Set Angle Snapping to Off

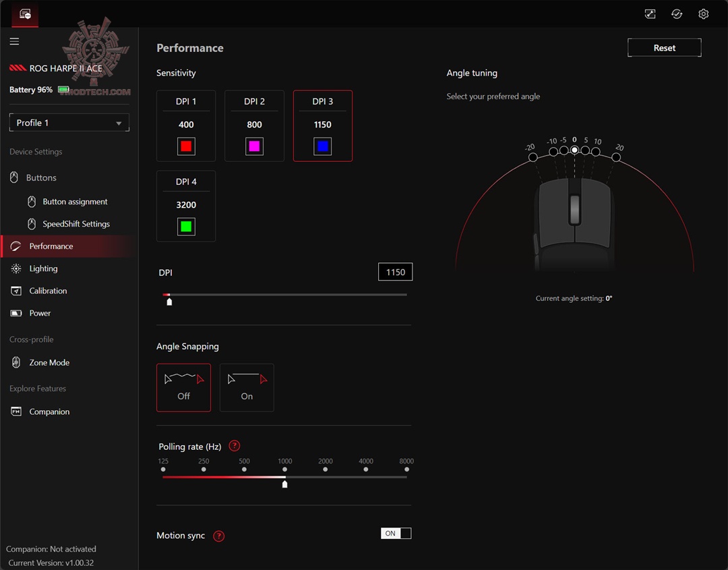tap(183, 387)
